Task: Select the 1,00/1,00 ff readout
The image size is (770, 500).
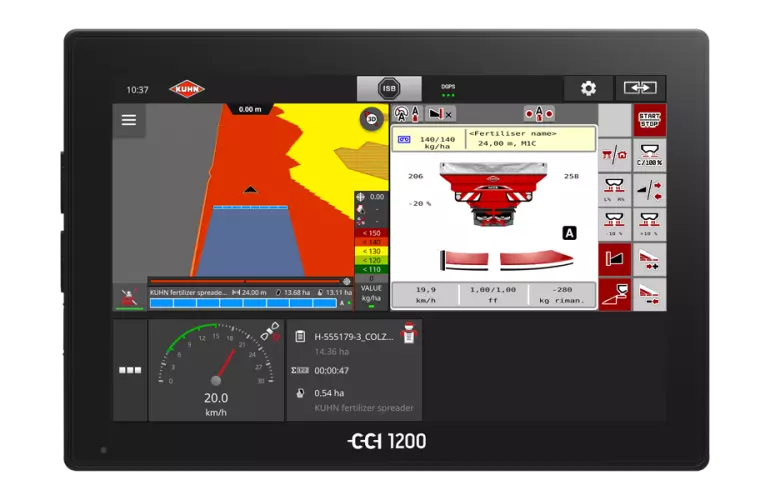Action: (493, 295)
